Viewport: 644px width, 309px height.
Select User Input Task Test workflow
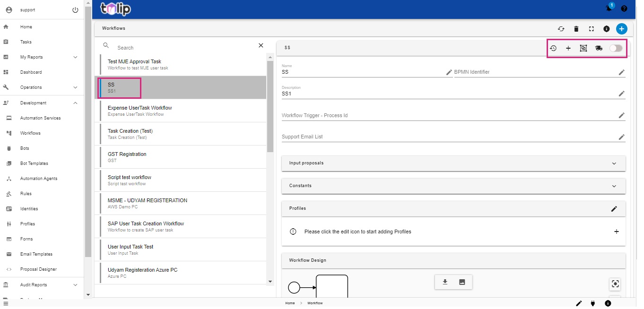coord(181,249)
